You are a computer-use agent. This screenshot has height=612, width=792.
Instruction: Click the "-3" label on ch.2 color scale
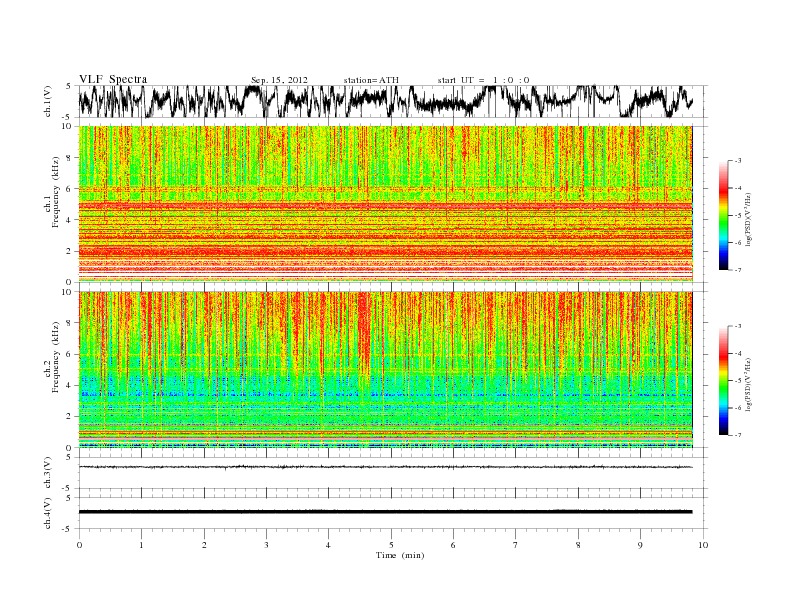pos(738,326)
